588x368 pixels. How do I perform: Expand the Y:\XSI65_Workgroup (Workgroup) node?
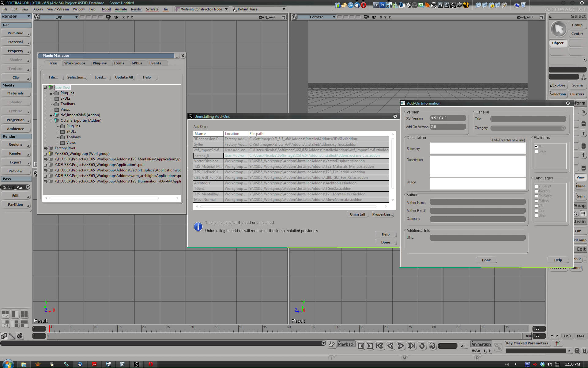[x=45, y=154]
